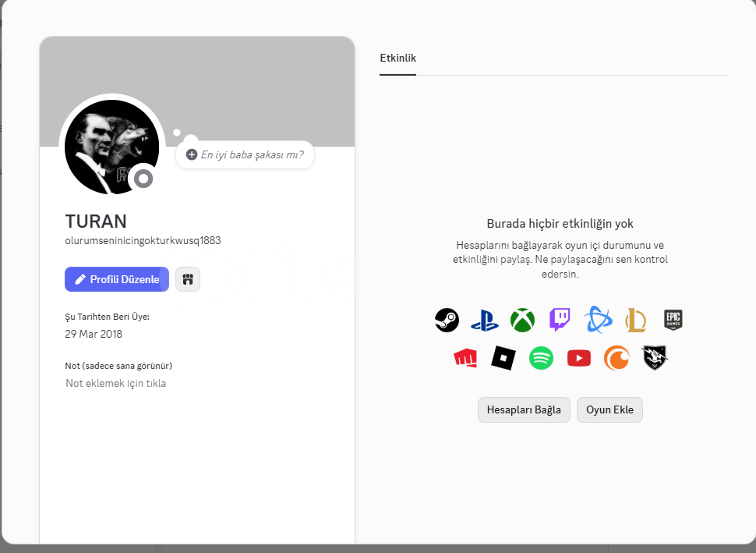Click username olurumseninicingokturkwusq1883

[143, 240]
